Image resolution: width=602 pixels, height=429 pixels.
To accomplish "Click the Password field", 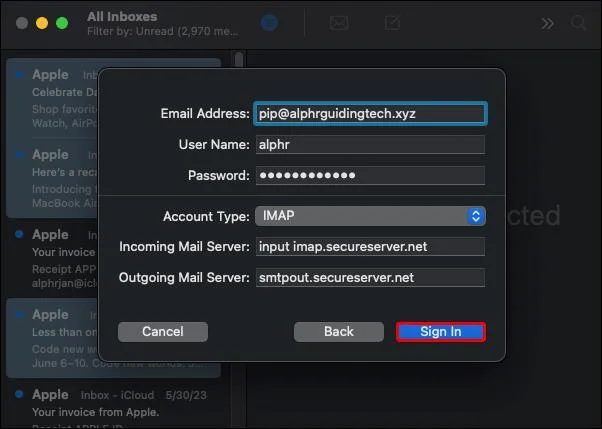I will tap(370, 176).
